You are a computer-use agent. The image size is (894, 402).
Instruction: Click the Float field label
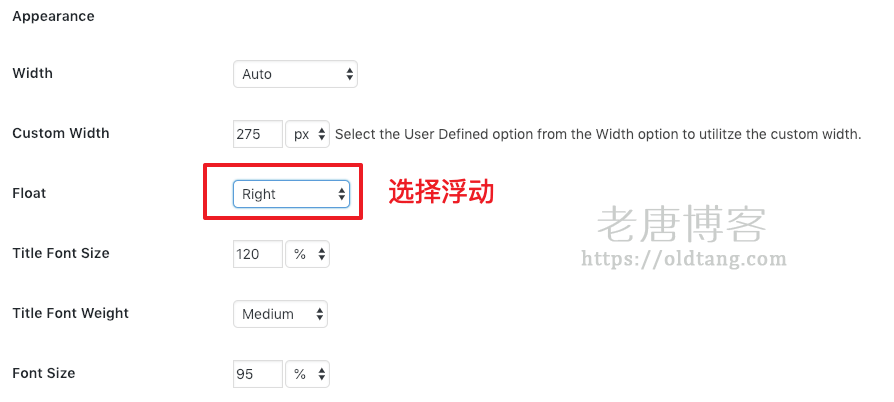(29, 193)
